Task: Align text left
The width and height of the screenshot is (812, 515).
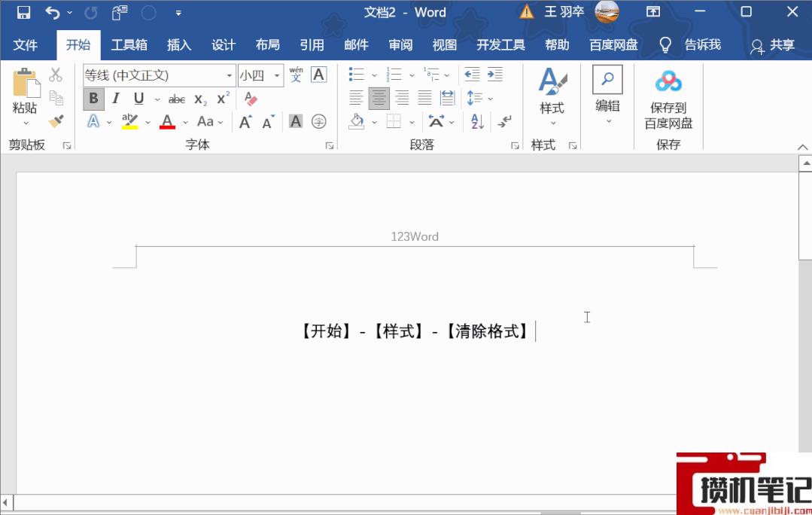Action: 356,98
